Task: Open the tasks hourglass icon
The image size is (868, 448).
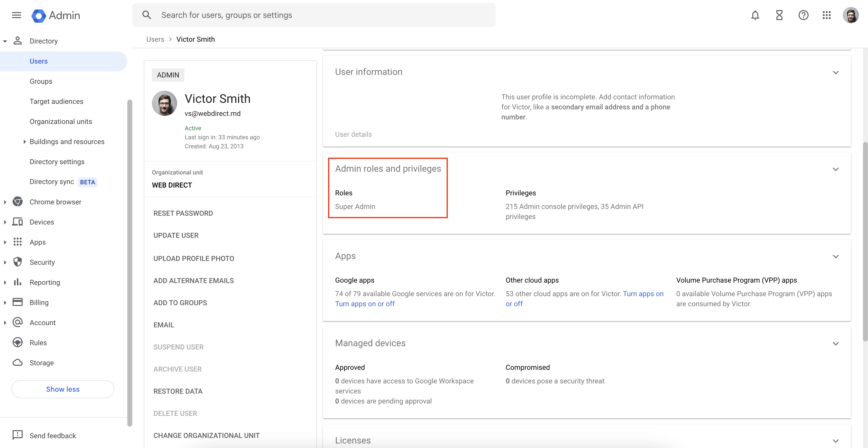Action: click(x=779, y=15)
